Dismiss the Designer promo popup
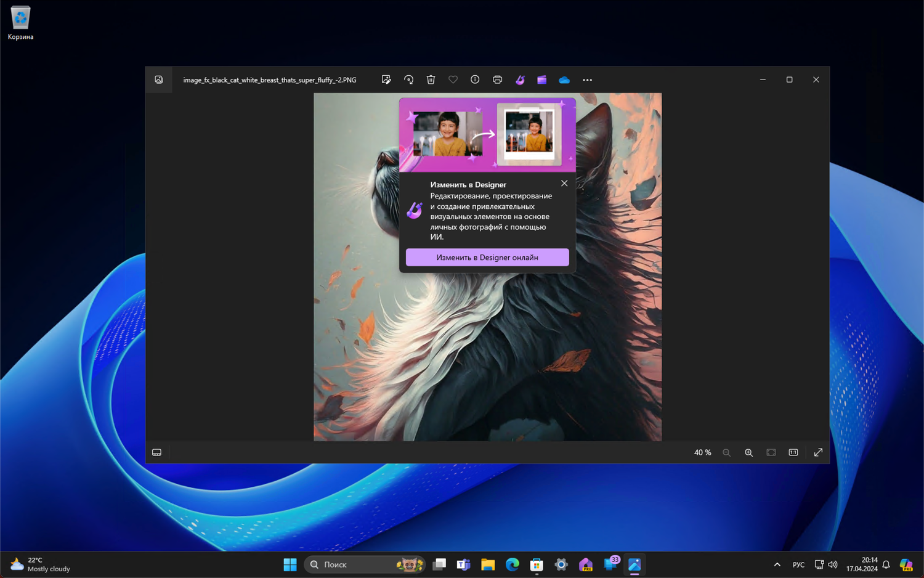The height and width of the screenshot is (578, 924). click(x=564, y=184)
